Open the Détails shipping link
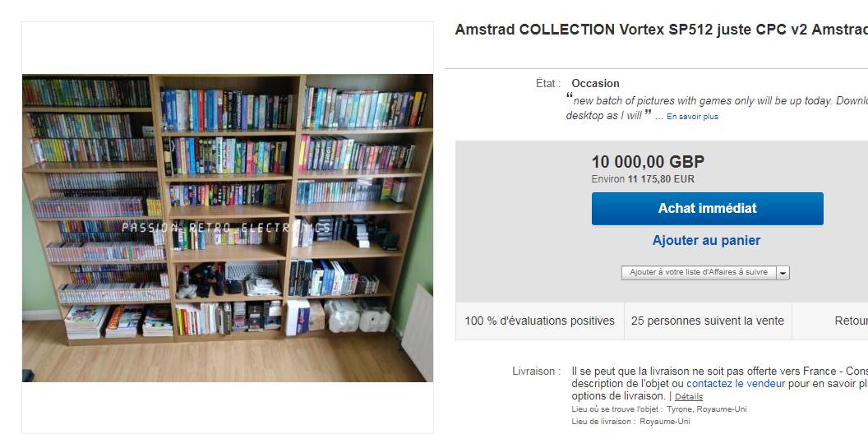 pyautogui.click(x=689, y=397)
